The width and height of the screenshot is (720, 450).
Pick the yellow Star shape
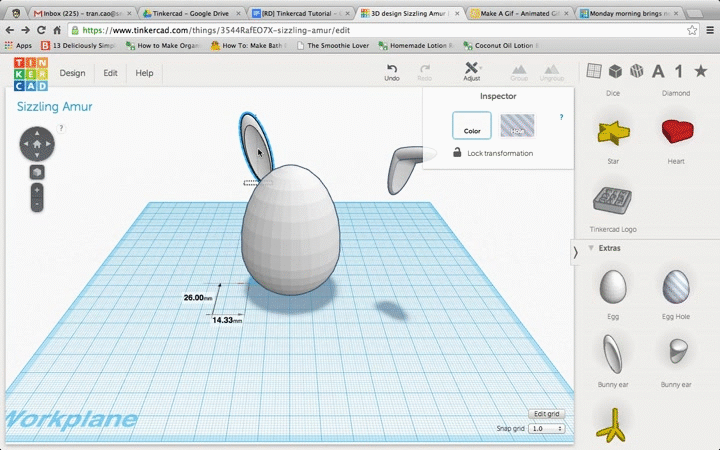(x=612, y=132)
